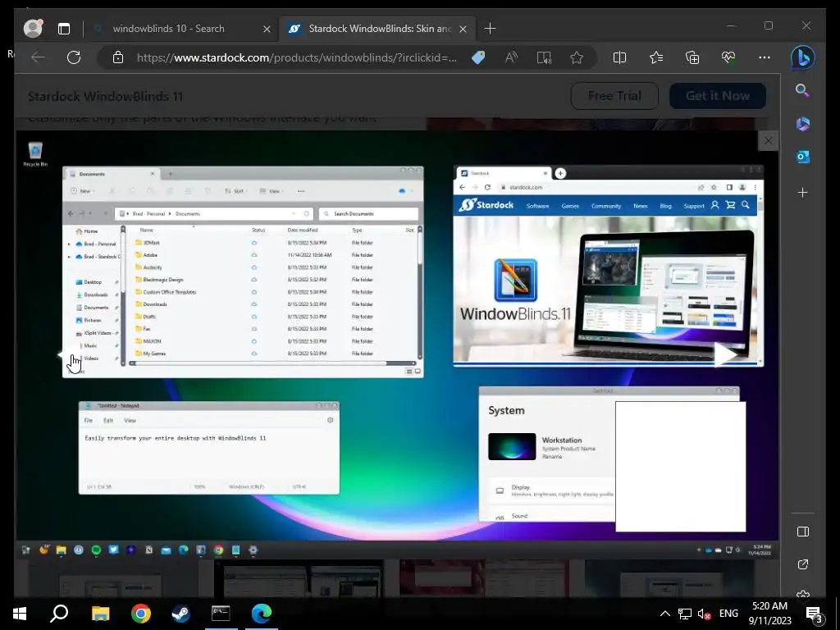The width and height of the screenshot is (840, 630).
Task: Unmute via the volume tray icon
Action: pyautogui.click(x=704, y=614)
